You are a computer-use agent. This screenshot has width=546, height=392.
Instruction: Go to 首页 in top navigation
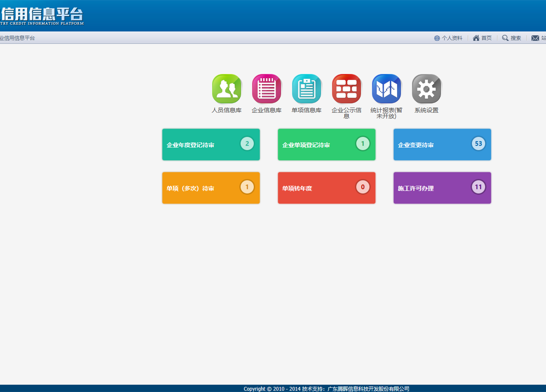486,38
